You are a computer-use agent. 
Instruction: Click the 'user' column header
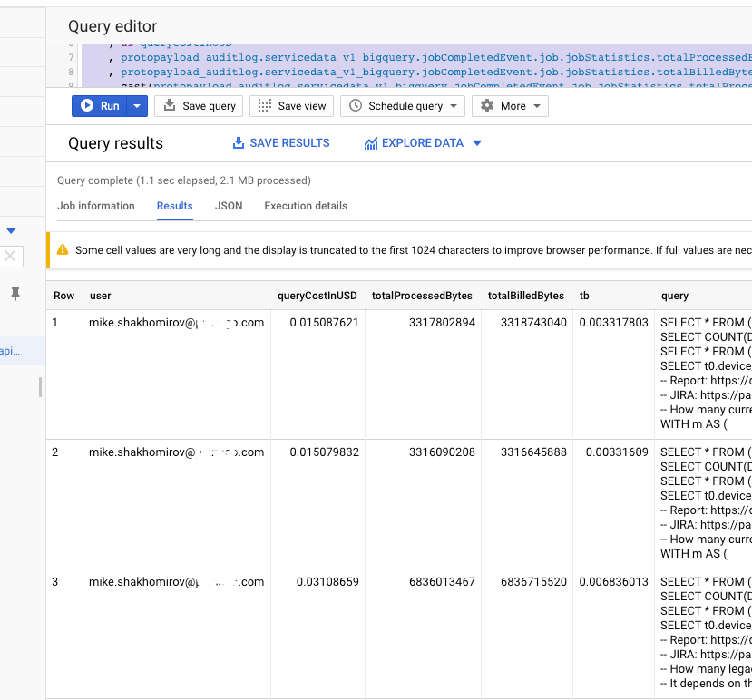point(100,296)
